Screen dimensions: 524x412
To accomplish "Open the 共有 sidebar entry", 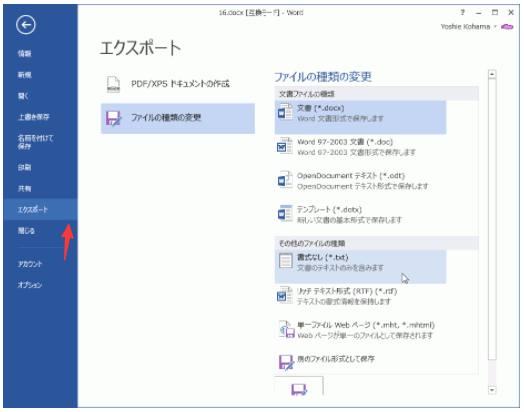I will [x=24, y=188].
